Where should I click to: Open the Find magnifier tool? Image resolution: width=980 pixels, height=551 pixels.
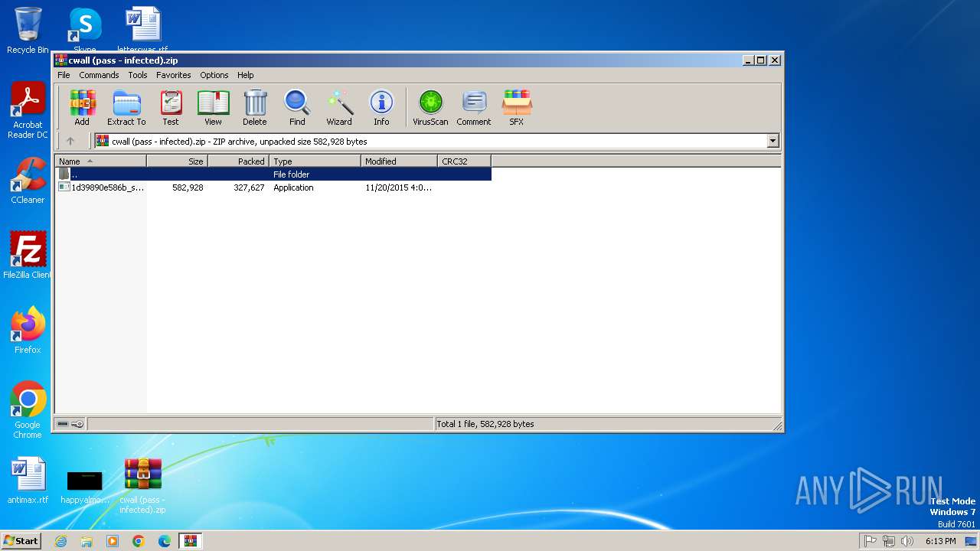tap(297, 107)
